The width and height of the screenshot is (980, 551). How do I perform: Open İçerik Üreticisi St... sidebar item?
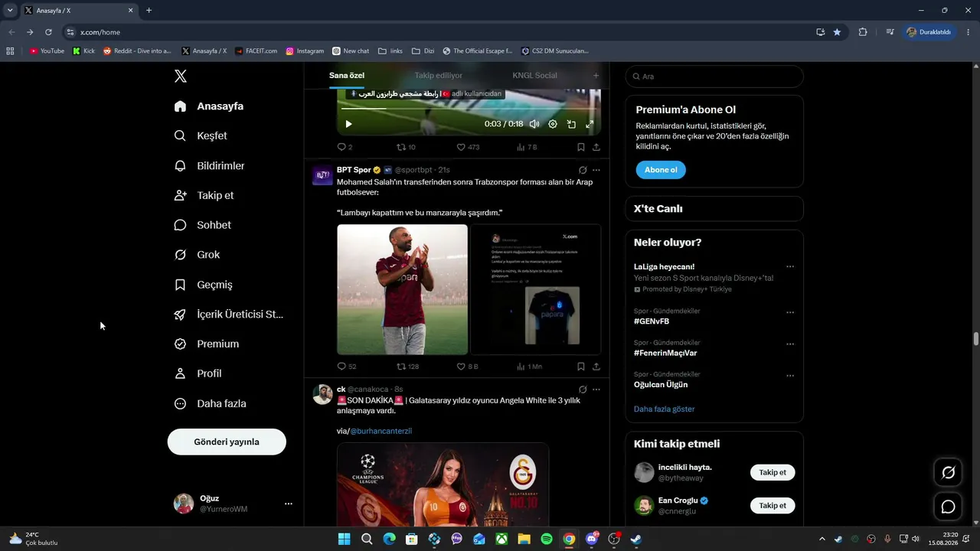click(x=230, y=315)
